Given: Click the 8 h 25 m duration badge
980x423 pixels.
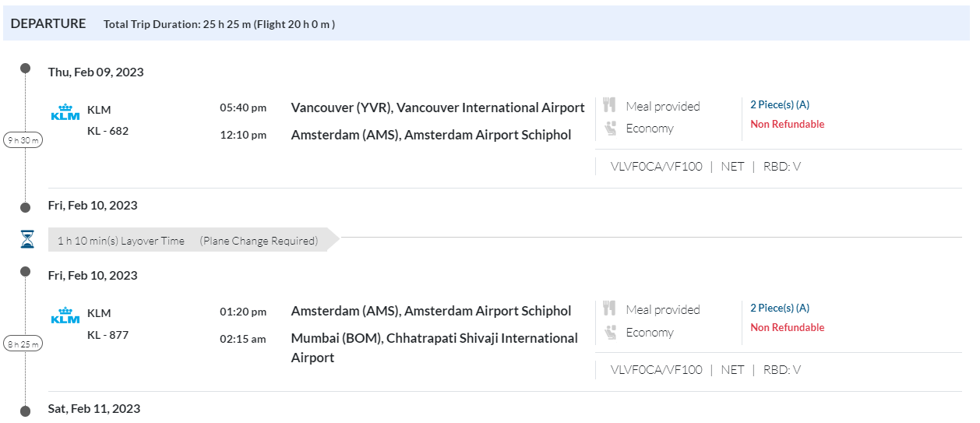Looking at the screenshot, I should (x=24, y=344).
